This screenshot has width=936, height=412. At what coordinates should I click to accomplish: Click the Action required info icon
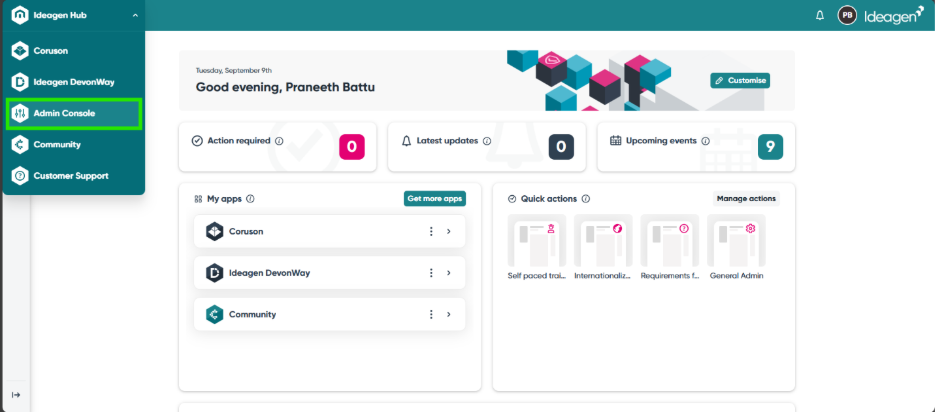(x=279, y=141)
